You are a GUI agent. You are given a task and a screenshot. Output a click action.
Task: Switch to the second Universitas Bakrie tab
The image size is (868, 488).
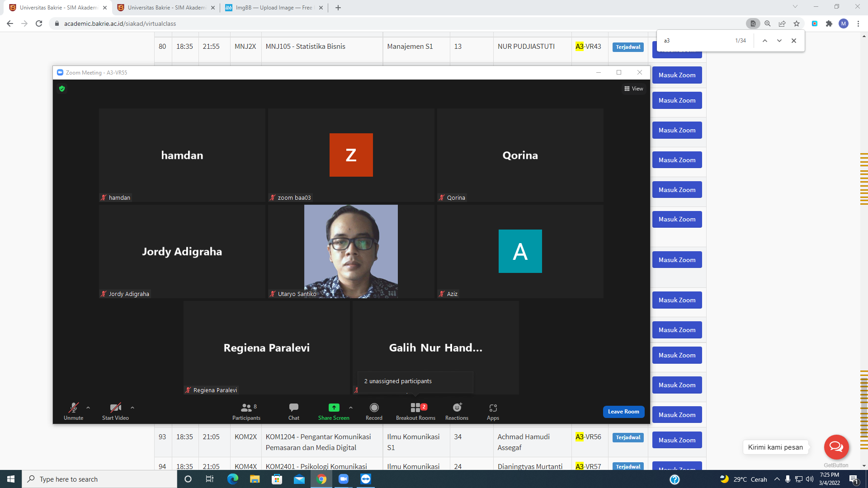[165, 8]
